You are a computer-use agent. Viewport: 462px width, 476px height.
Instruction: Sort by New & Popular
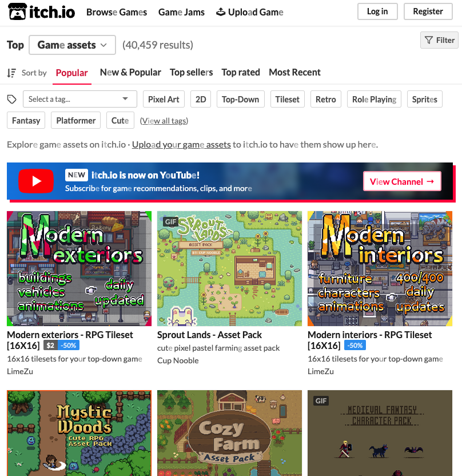pyautogui.click(x=130, y=73)
